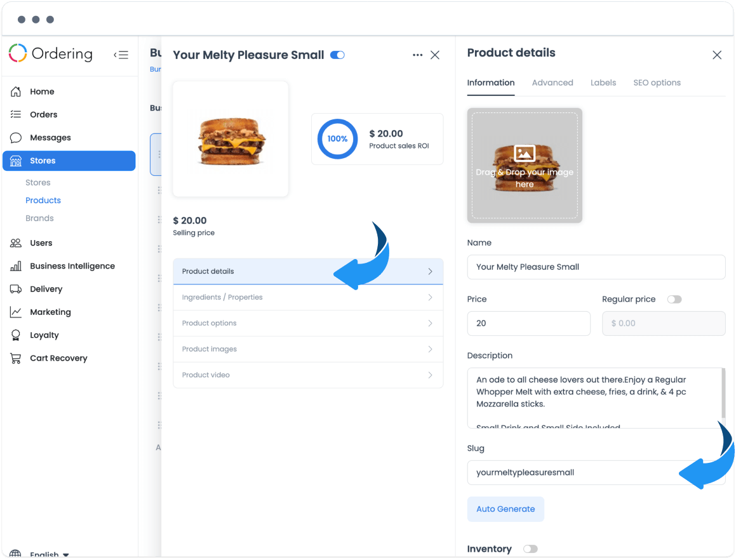
Task: Click the Delivery truck icon
Action: pos(16,289)
